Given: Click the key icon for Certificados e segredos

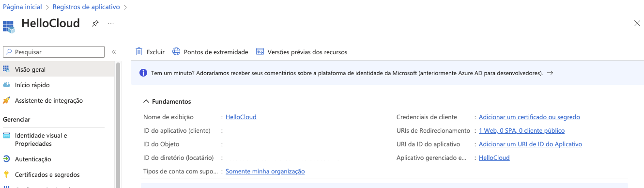Looking at the screenshot, I should [6, 174].
